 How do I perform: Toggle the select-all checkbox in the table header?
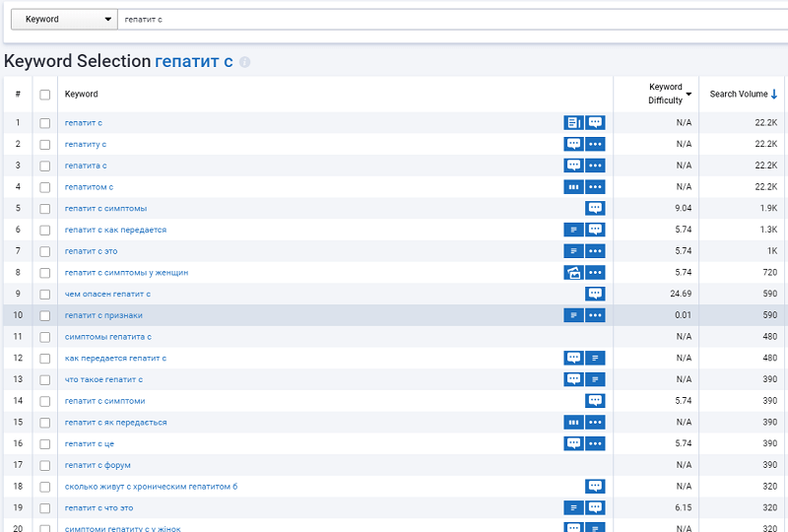point(44,95)
